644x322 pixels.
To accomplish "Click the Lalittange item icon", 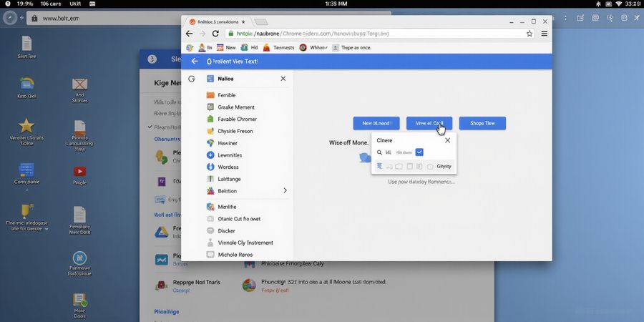I will pos(210,179).
